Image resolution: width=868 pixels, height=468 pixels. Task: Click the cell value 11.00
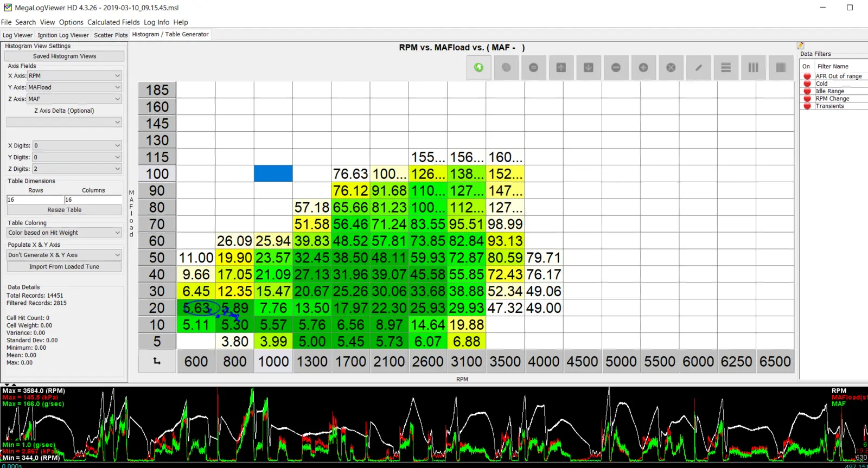point(196,258)
